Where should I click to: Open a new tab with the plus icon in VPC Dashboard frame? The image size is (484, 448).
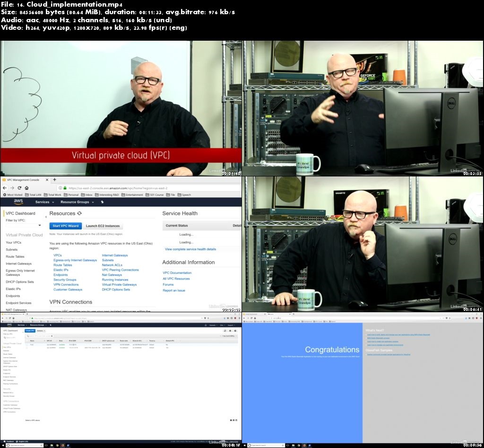point(55,179)
